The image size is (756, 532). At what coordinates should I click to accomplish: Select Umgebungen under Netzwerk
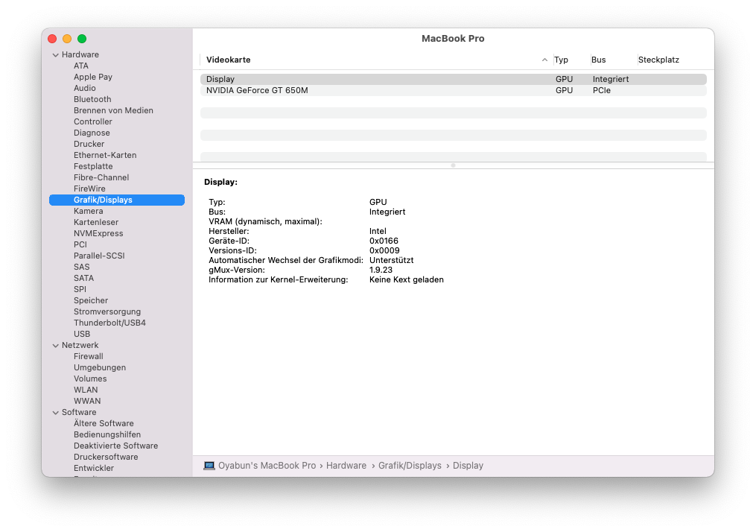pos(99,367)
